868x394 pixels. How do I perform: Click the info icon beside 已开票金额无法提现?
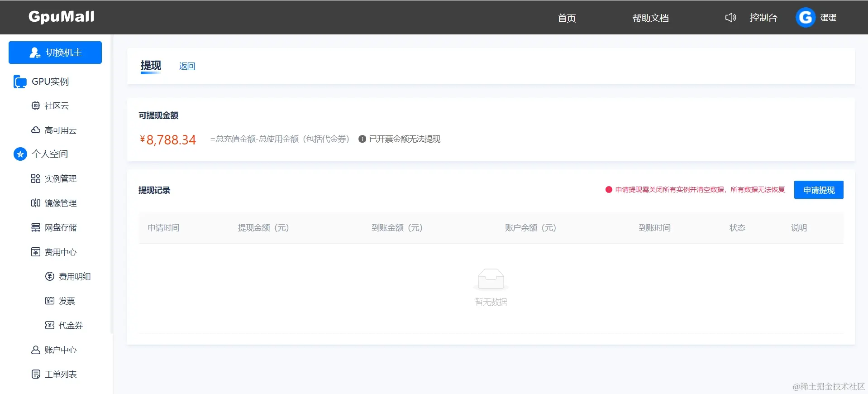pyautogui.click(x=362, y=139)
